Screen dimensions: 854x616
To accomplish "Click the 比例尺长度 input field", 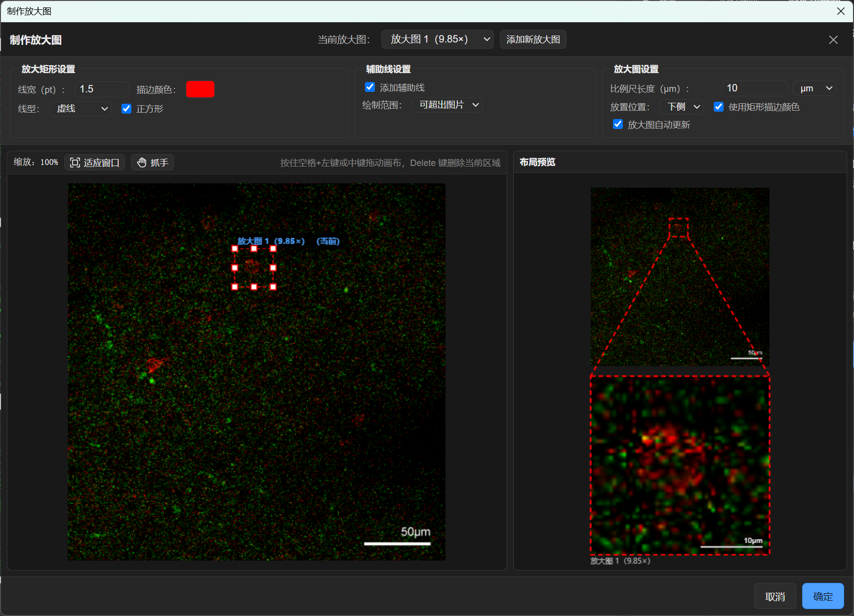I will point(754,88).
